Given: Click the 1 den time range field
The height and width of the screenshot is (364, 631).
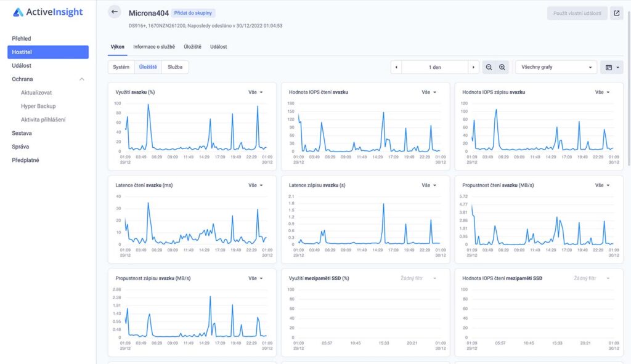Looking at the screenshot, I should coord(434,67).
